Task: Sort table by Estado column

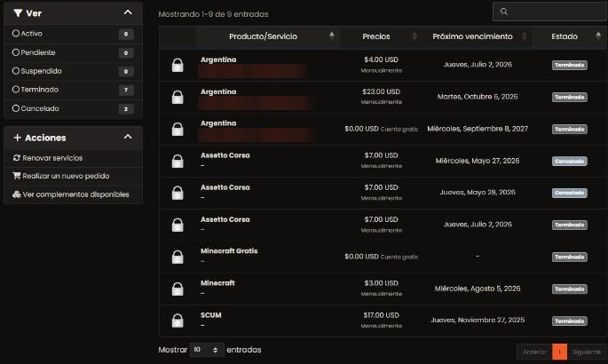Action: tap(569, 36)
